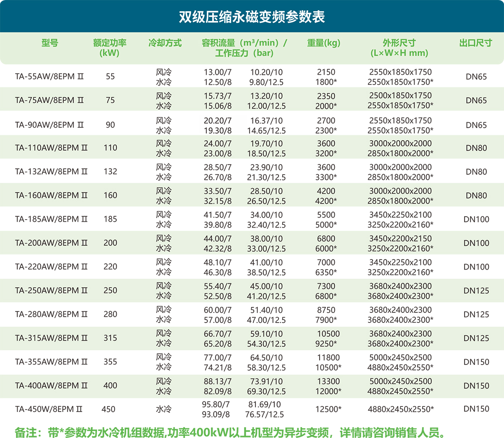Select the 重量(kg) column header

(323, 43)
